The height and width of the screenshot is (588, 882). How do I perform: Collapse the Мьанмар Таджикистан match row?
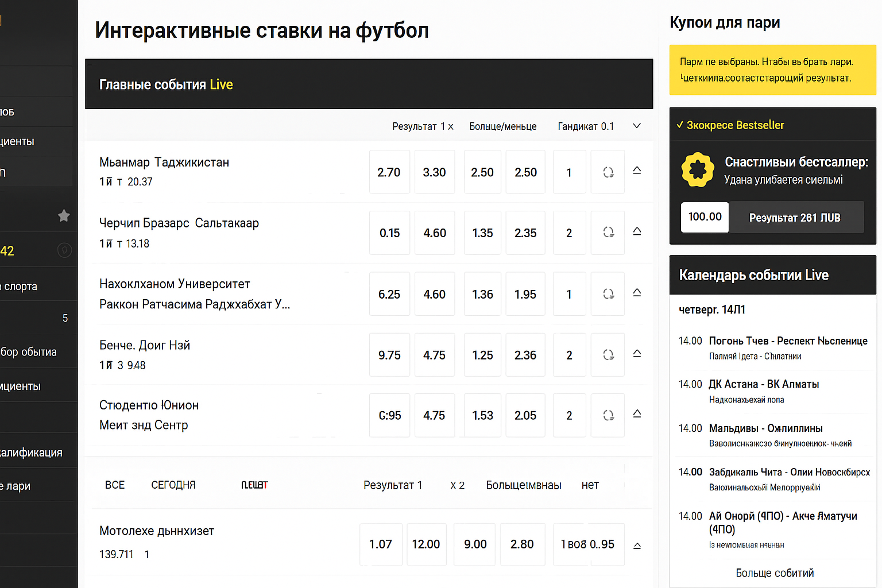637,171
